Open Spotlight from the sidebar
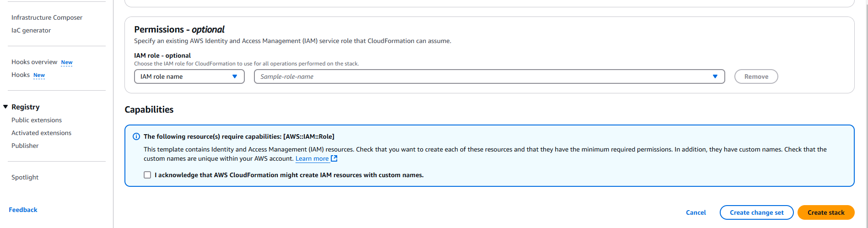This screenshot has height=228, width=868. coord(25,177)
